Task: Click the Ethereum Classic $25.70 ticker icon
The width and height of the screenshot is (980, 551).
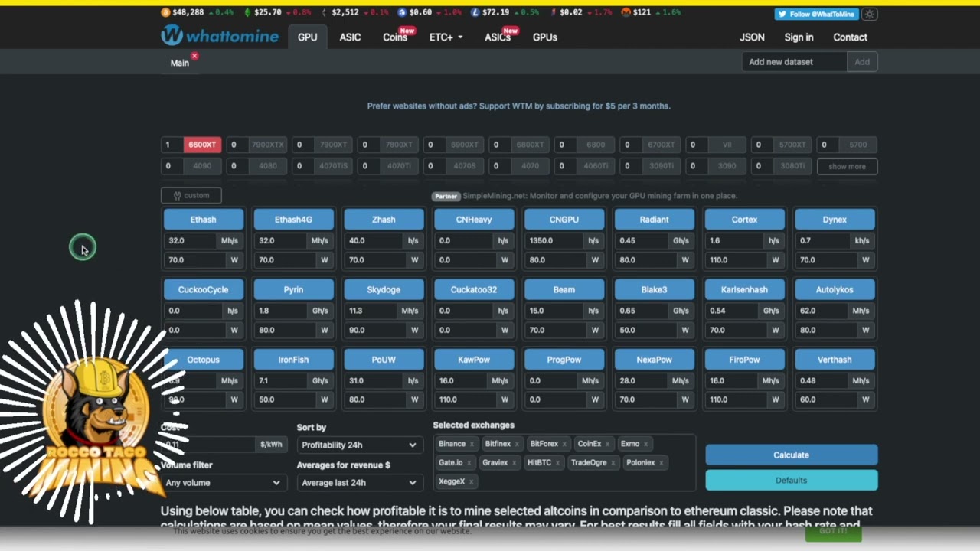Action: coord(247,12)
